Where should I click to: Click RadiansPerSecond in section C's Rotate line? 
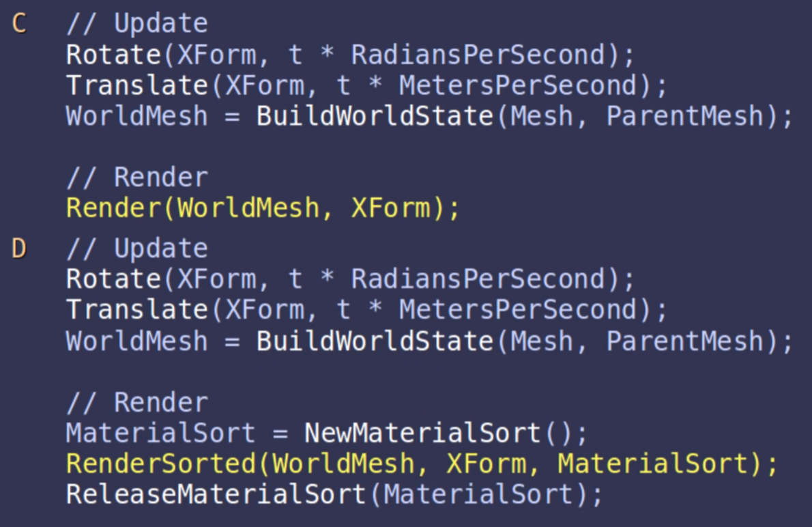click(478, 55)
